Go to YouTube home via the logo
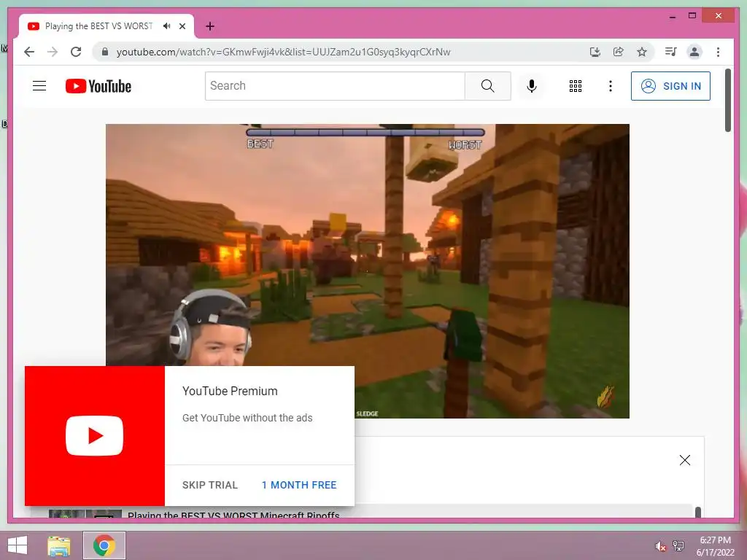The width and height of the screenshot is (747, 560). click(98, 86)
